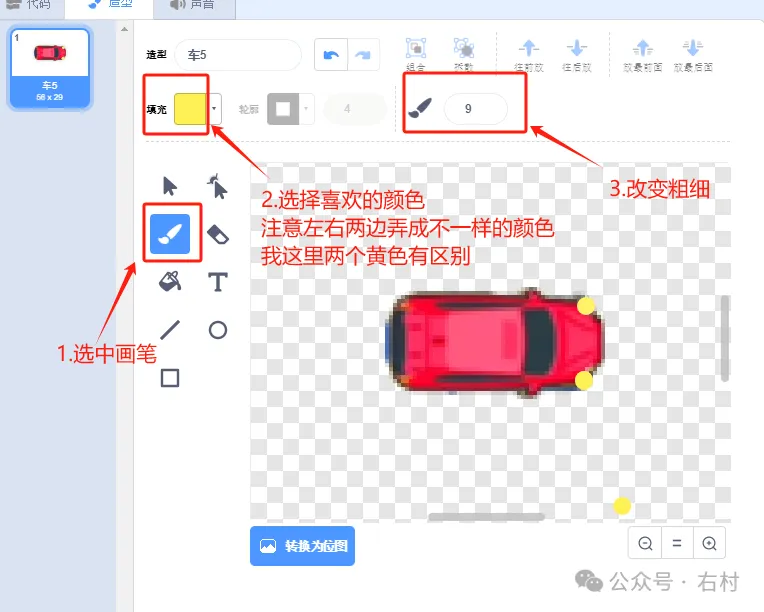The width and height of the screenshot is (764, 612).
Task: Click the lower yellow headlight dot
Action: click(584, 381)
